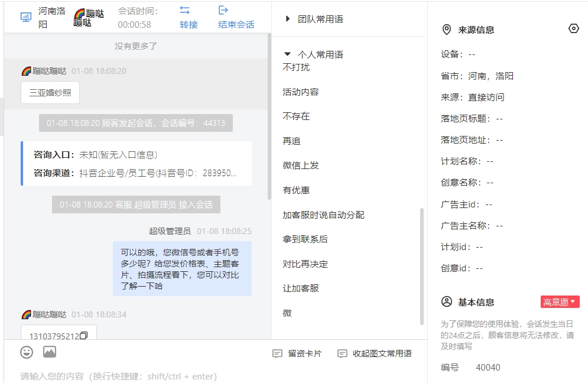Select the quick phrase 活动内容

click(x=301, y=92)
